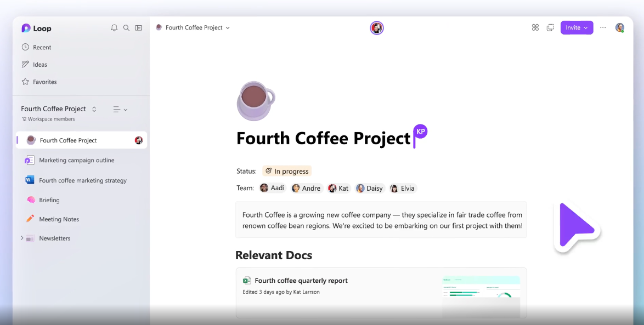Click the Invite button
This screenshot has width=644, height=325.
coord(577,27)
